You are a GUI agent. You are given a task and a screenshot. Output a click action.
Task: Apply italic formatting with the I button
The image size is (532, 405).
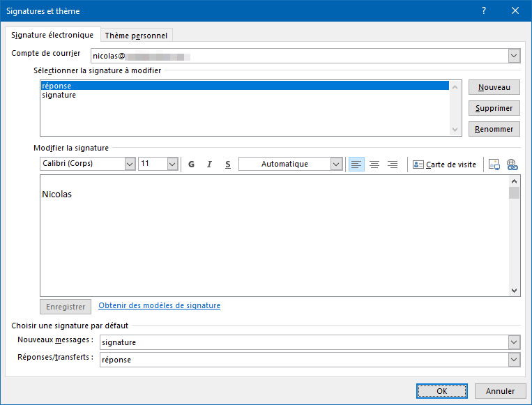209,165
